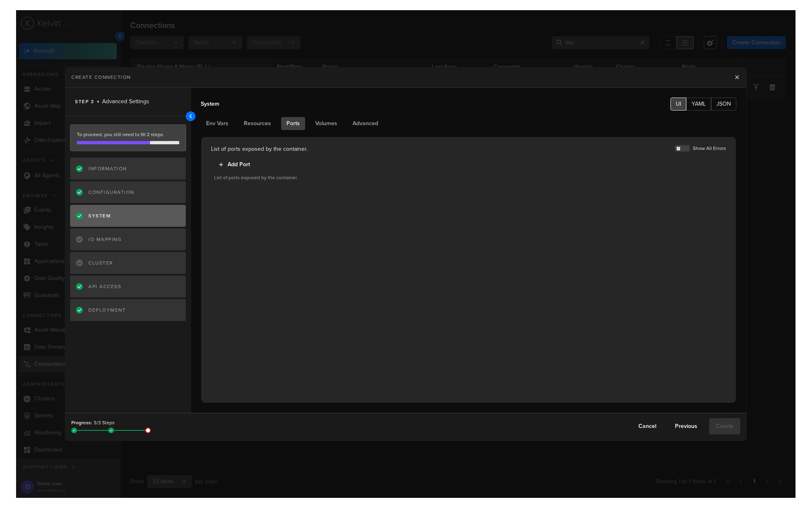Open Guardrails icon in sidebar
Screen dimensions: 812x508
point(27,295)
